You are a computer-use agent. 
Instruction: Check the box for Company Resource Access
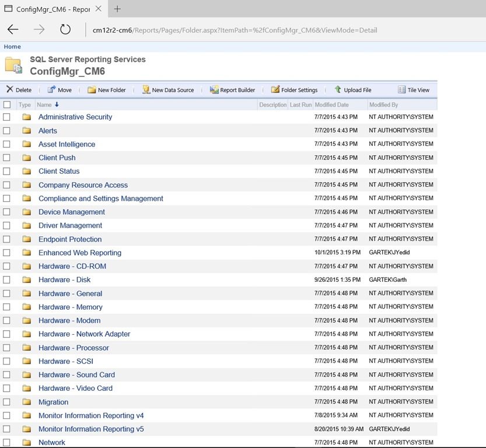(x=6, y=185)
